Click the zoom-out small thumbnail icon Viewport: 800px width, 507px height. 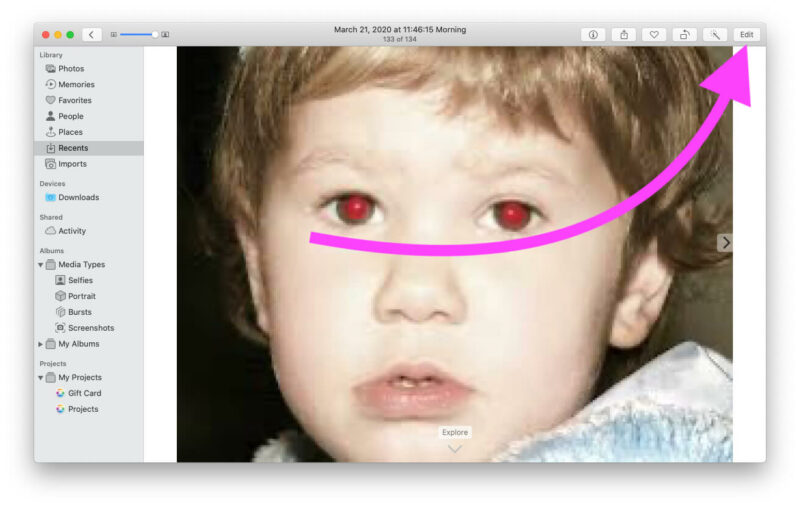pos(114,34)
